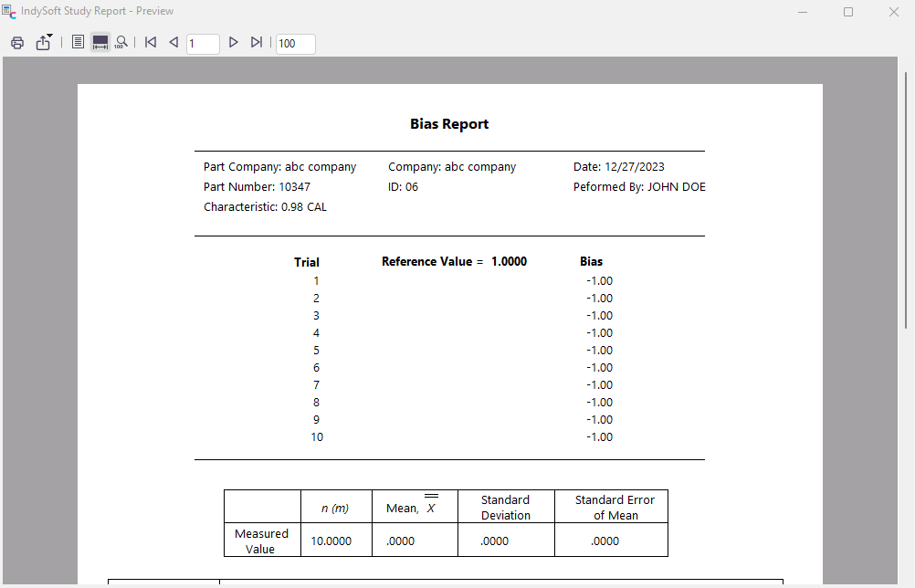
Task: Click the Standard Error of Mean cell
Action: 605,541
